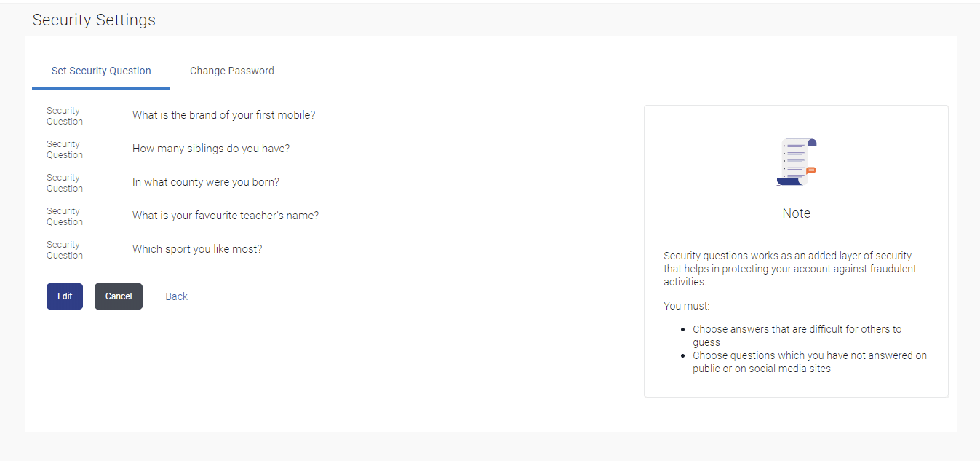
Task: Click the Security Question label beside county question
Action: click(65, 183)
